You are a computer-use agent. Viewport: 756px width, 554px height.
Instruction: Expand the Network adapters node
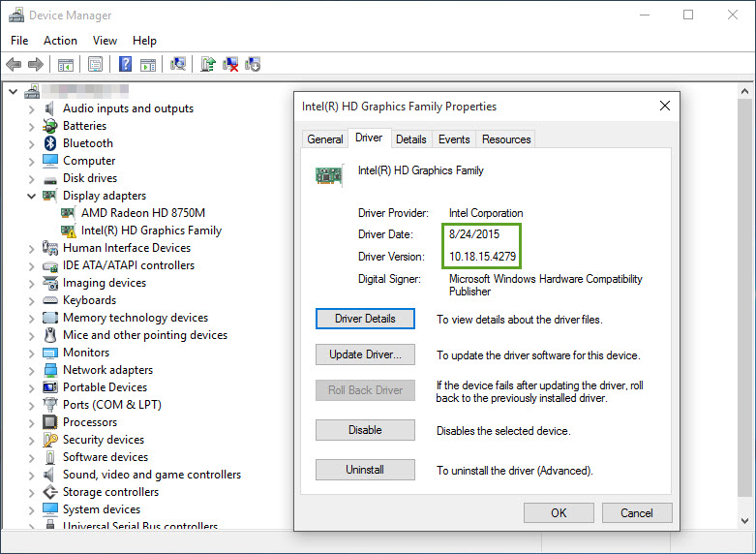(x=32, y=370)
